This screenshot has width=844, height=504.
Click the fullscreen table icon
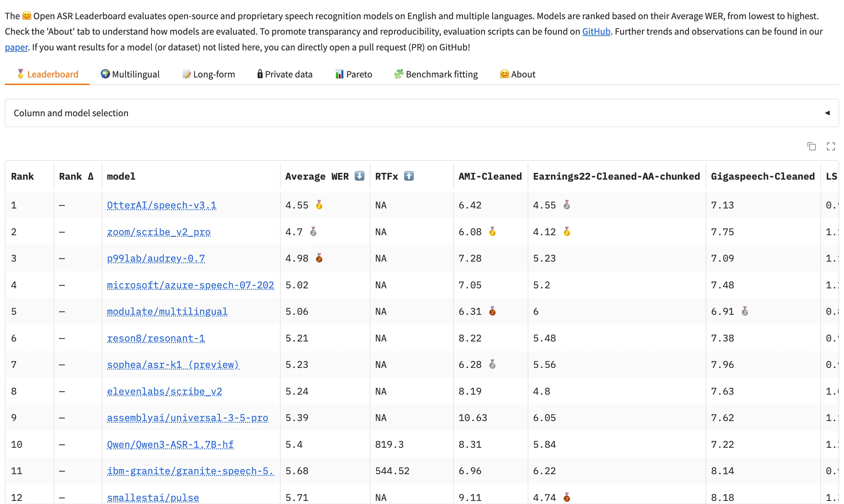point(831,146)
